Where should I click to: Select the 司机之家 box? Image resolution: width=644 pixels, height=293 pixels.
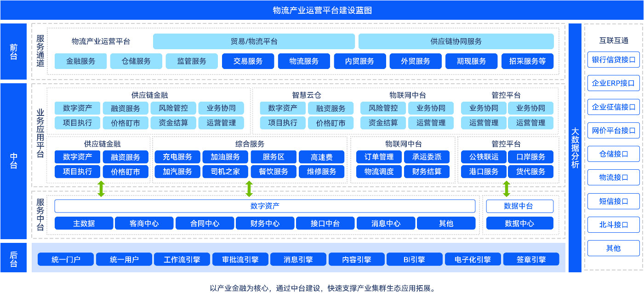coord(225,172)
